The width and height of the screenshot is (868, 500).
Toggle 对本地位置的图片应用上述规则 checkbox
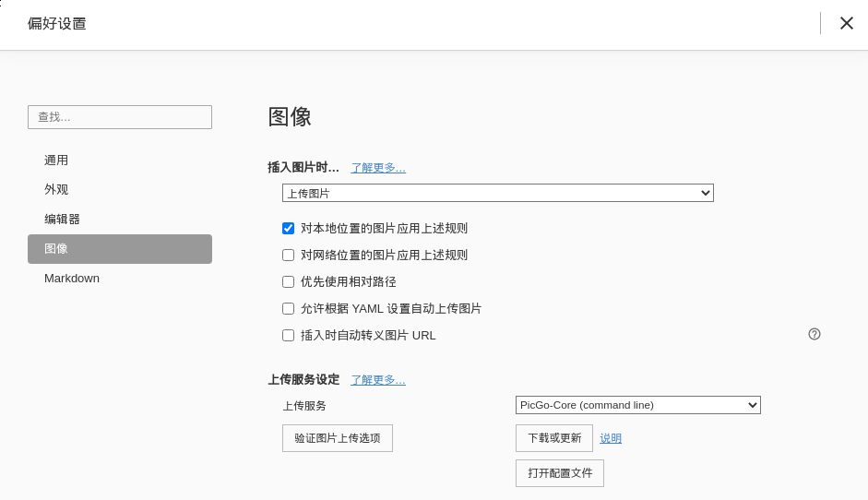click(289, 228)
